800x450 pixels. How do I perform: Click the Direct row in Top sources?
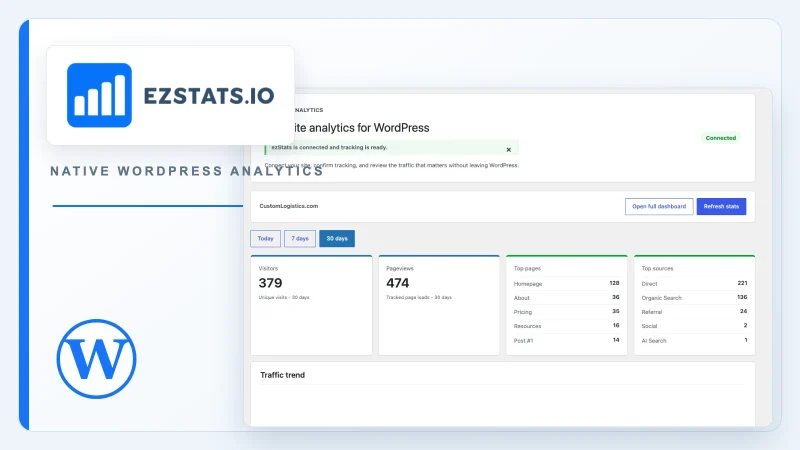coord(694,284)
